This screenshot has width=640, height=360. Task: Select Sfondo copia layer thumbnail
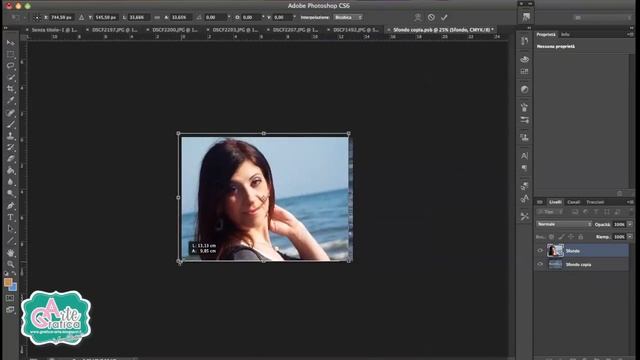[x=555, y=264]
